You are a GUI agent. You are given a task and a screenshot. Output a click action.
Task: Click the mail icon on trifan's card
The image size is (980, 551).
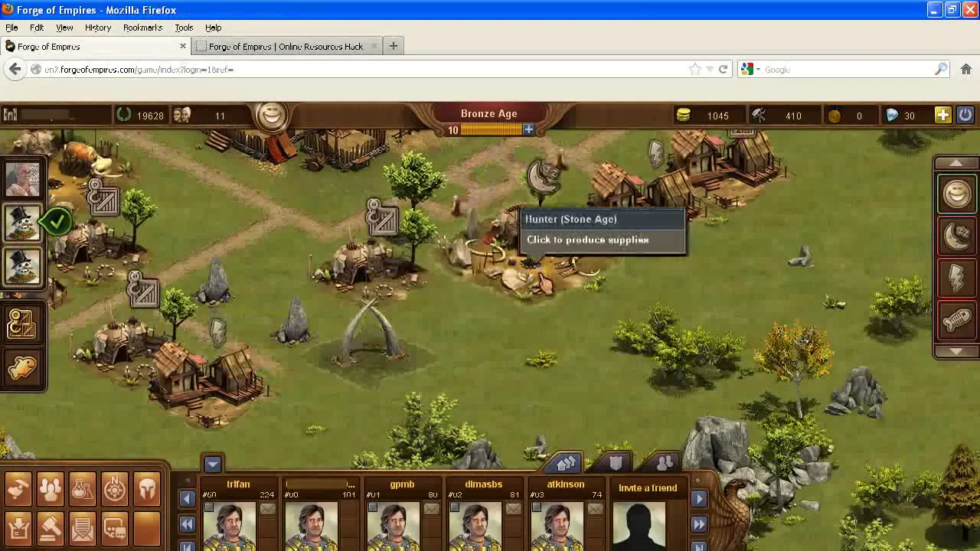267,509
